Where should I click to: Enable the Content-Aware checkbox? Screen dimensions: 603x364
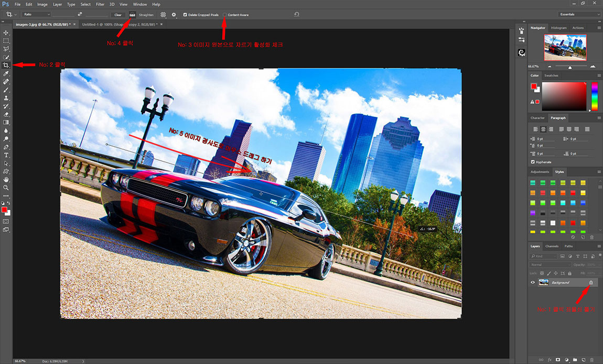(224, 15)
